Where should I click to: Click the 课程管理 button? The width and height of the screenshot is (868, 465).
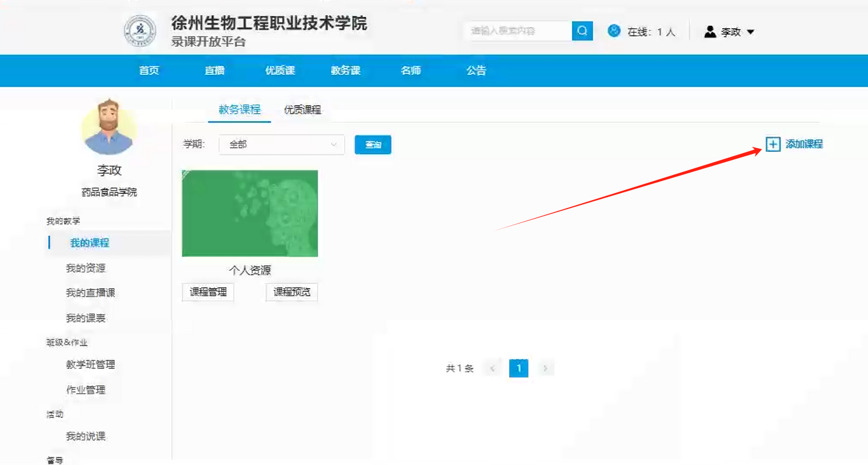pos(208,292)
